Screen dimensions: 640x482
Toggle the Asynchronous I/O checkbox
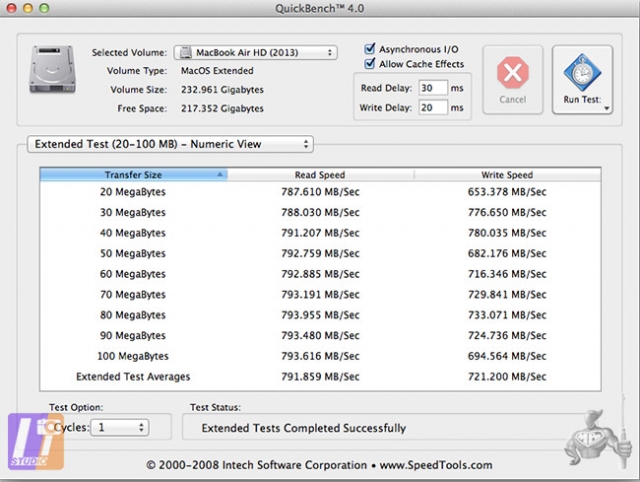[369, 49]
